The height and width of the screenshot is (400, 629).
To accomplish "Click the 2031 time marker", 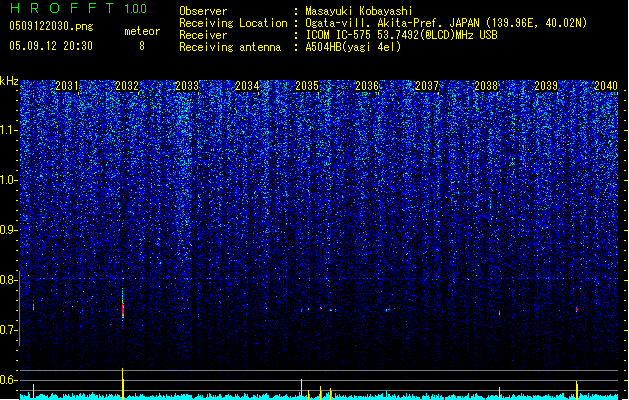I will click(x=67, y=85).
